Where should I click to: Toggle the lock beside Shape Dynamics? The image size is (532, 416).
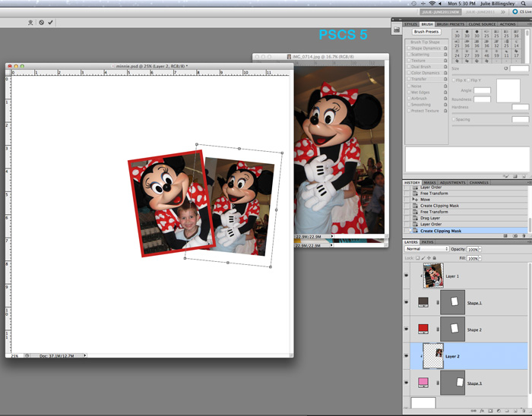coord(445,48)
